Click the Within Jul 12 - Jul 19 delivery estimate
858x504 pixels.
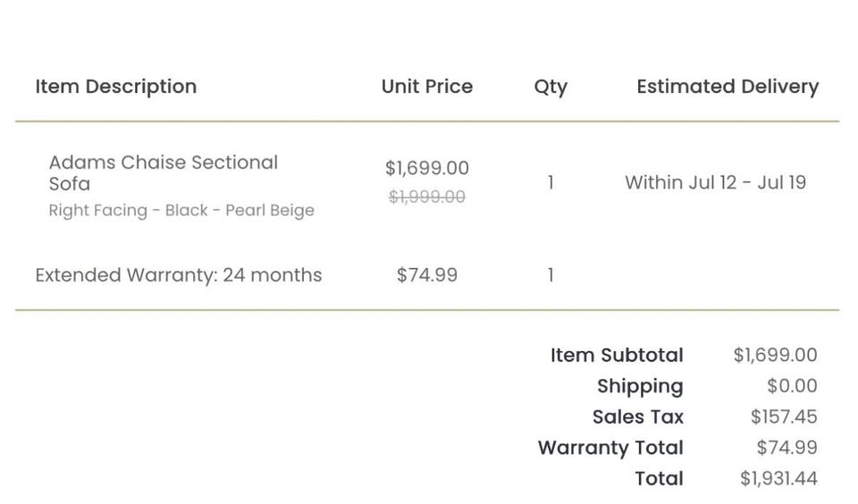coord(715,182)
